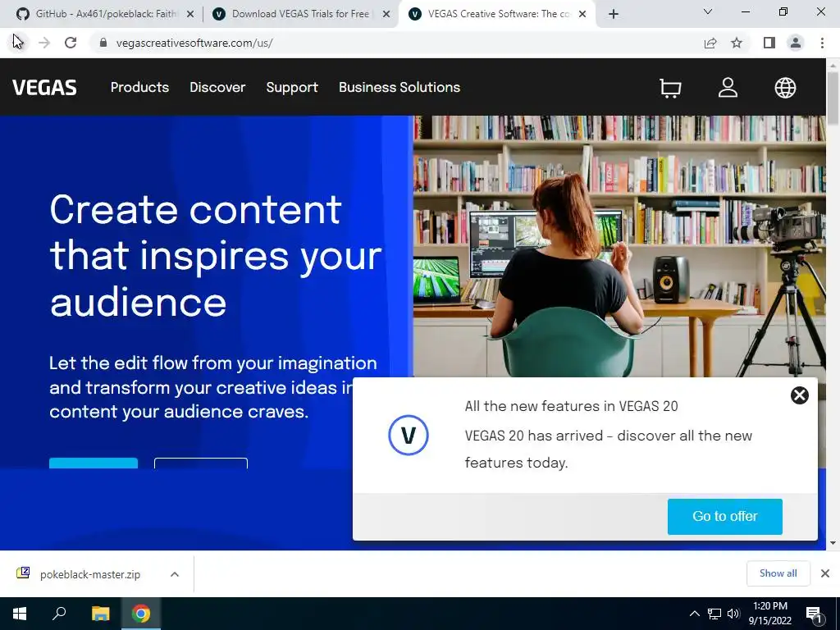The height and width of the screenshot is (630, 840).
Task: Click the site lock icon
Action: (x=103, y=43)
